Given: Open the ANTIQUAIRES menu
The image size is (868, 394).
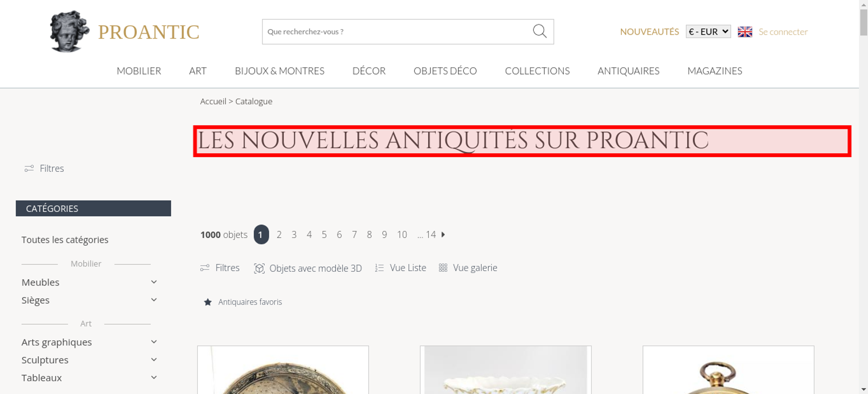Looking at the screenshot, I should pyautogui.click(x=628, y=71).
